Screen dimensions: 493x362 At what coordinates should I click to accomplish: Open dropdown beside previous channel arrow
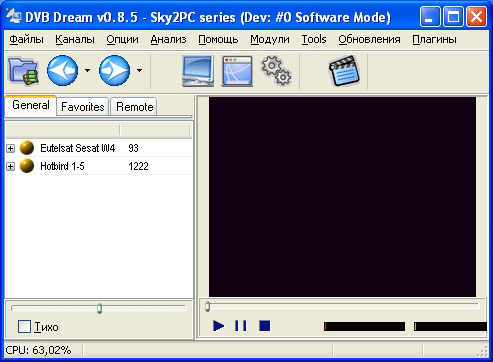pos(87,70)
